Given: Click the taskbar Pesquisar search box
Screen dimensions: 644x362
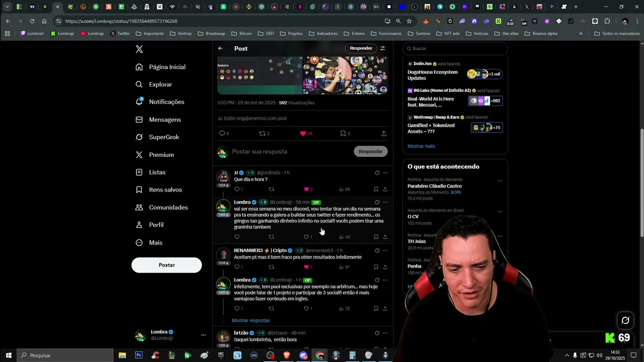Looking at the screenshot, I should (x=65, y=355).
